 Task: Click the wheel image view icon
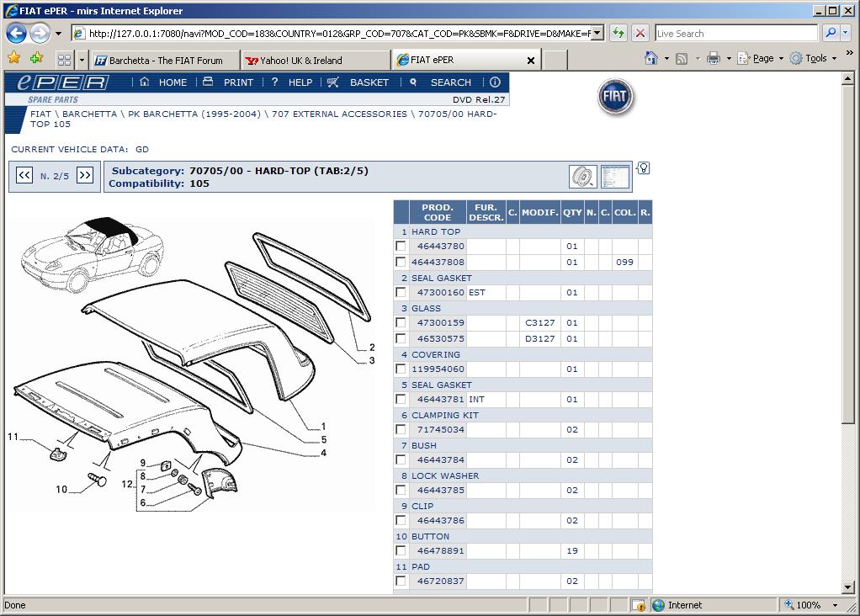(x=582, y=177)
